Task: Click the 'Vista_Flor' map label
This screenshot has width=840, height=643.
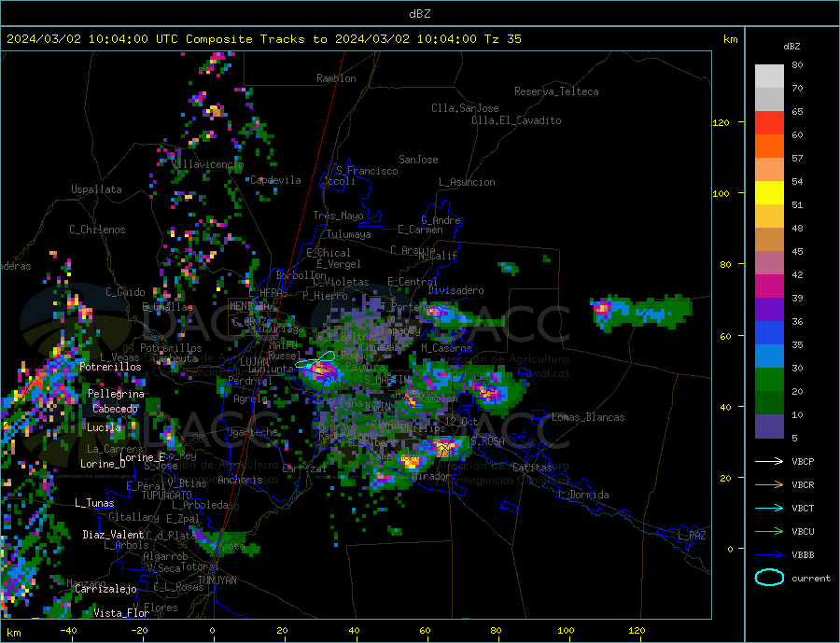Action: (x=121, y=613)
